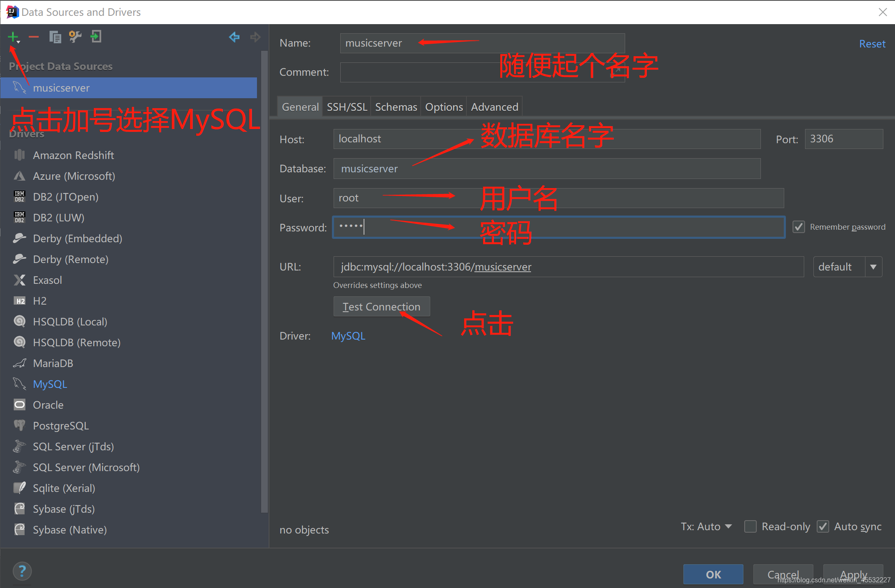Click the User field showing root
This screenshot has width=895, height=588.
click(x=558, y=198)
